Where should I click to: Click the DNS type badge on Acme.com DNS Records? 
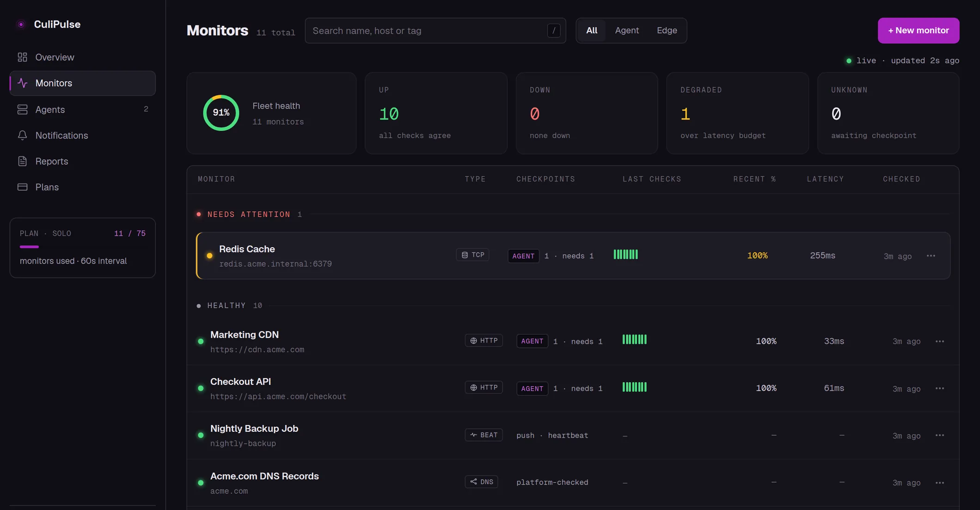click(x=481, y=482)
